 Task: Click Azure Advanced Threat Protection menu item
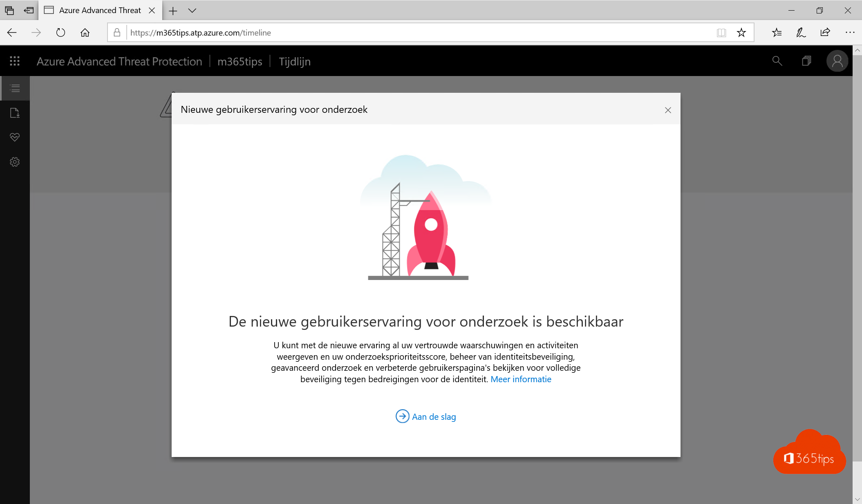click(x=120, y=61)
